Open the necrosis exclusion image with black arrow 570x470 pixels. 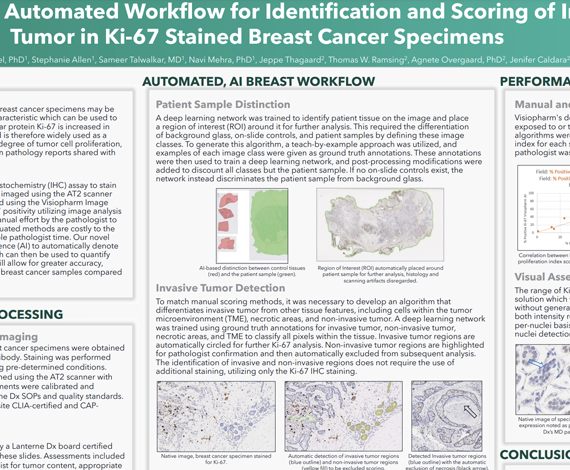(x=447, y=416)
